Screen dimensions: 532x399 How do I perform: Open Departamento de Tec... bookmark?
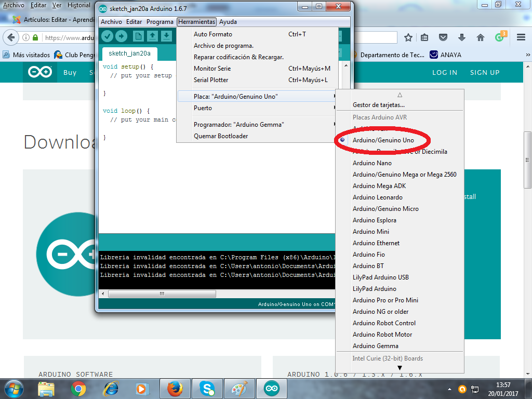point(388,55)
